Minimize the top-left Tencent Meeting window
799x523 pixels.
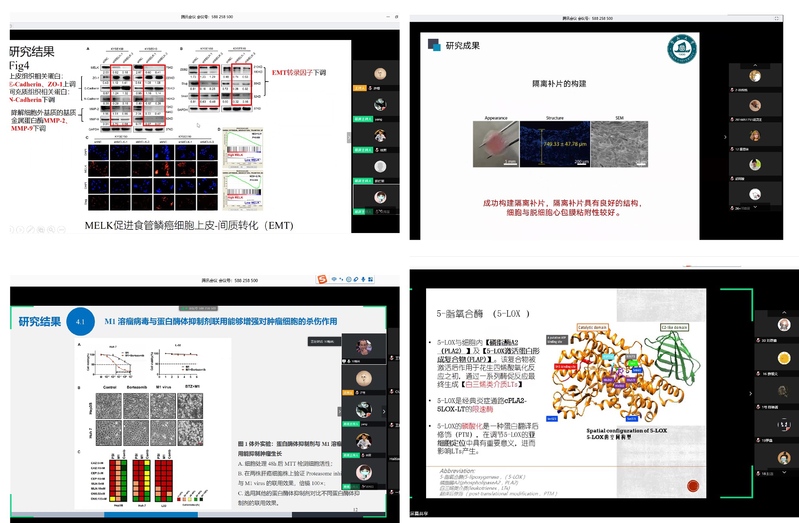click(x=388, y=17)
